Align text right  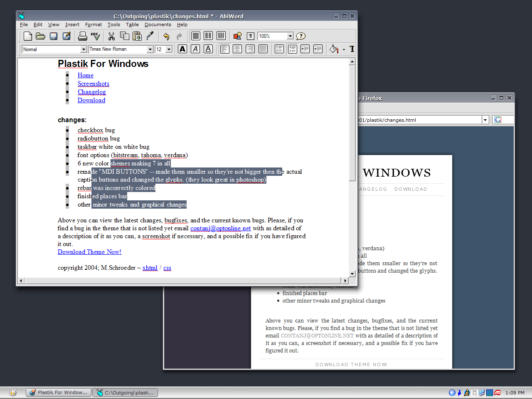(x=250, y=49)
